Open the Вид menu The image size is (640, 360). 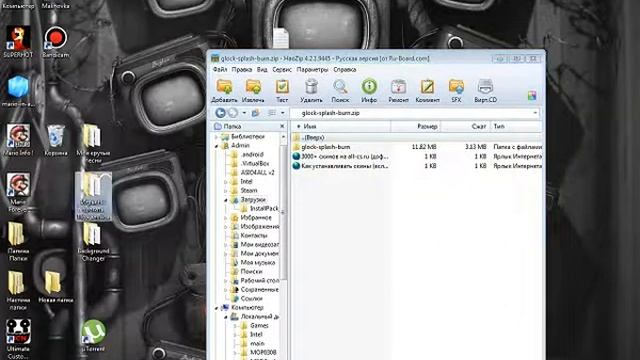262,70
